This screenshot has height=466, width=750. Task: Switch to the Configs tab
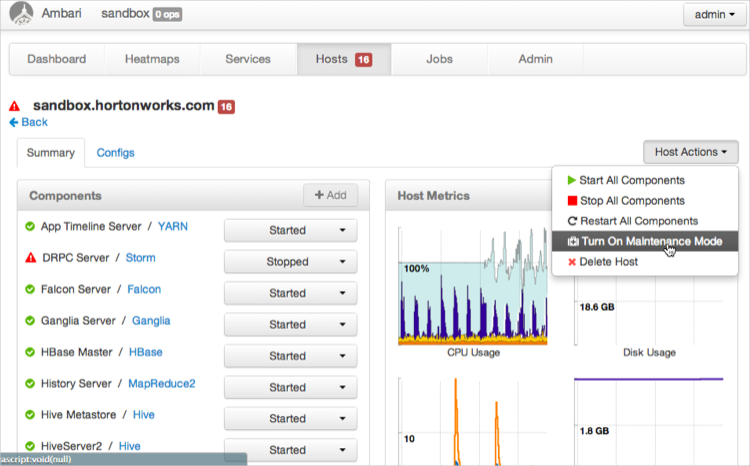point(116,153)
